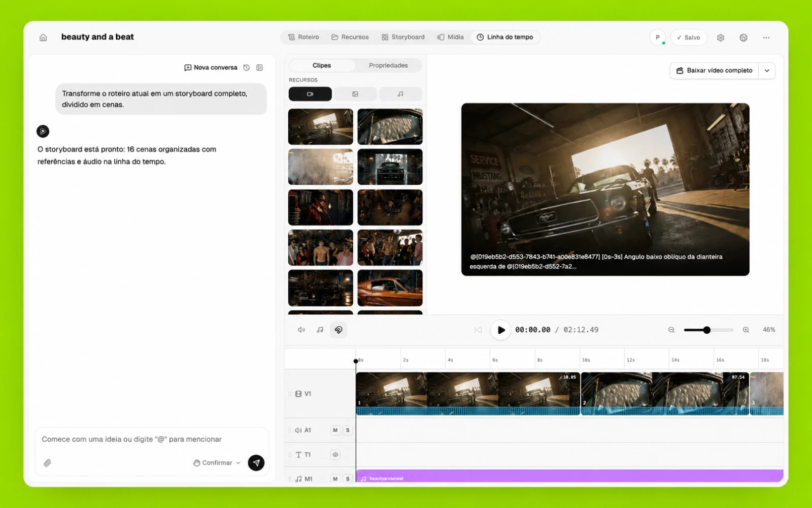This screenshot has width=812, height=508.
Task: Click the V1 video track icon
Action: click(298, 394)
